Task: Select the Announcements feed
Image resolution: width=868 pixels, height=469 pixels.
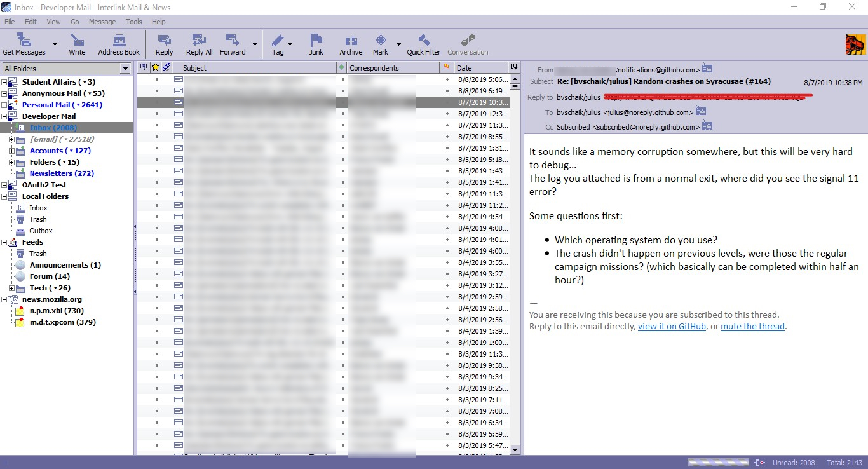Action: pos(65,265)
